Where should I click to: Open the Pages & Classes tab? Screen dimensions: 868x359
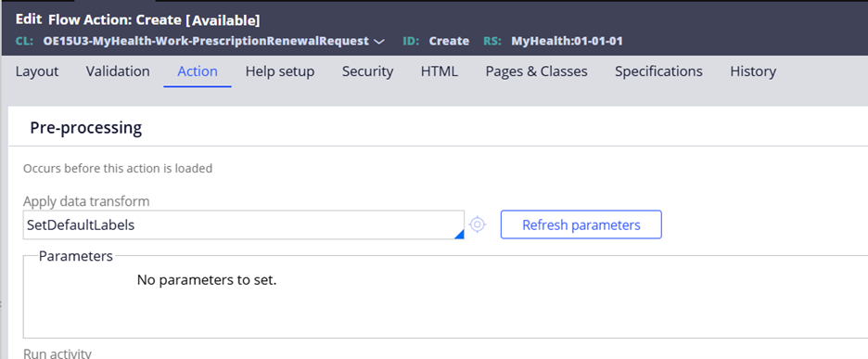point(536,71)
